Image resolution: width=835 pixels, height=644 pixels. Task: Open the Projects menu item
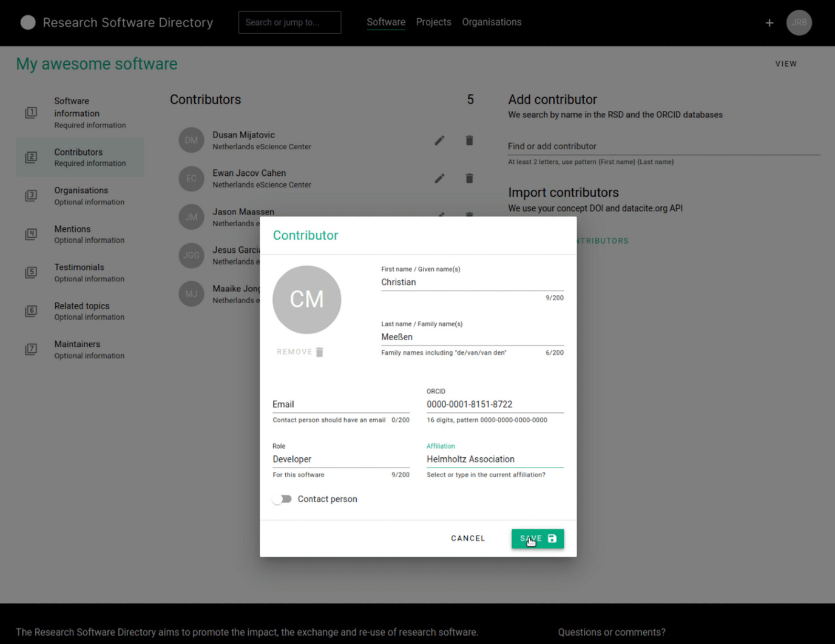[x=433, y=22]
